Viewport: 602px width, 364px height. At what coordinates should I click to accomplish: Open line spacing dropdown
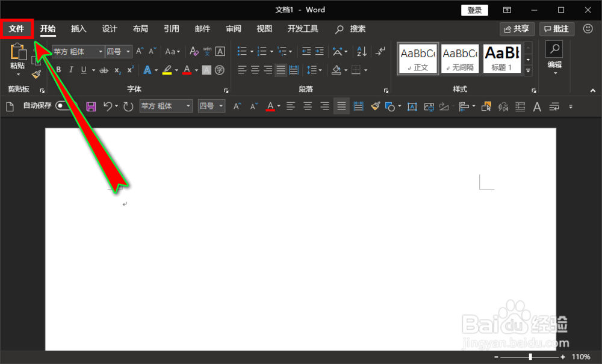314,70
